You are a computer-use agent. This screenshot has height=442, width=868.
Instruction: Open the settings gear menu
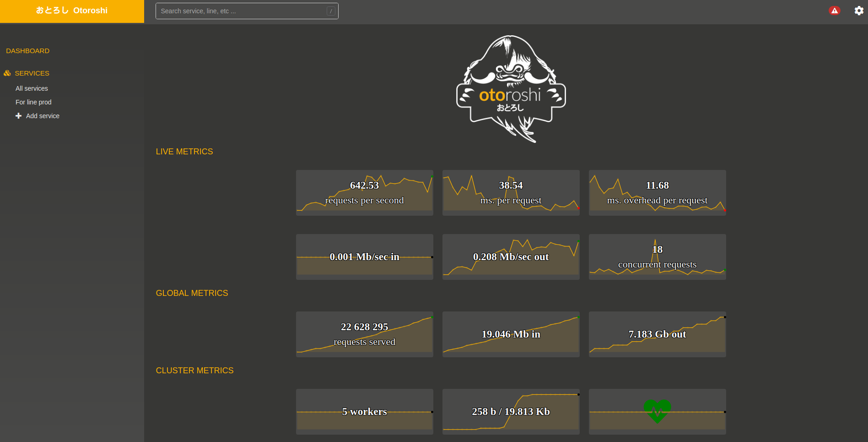click(x=859, y=11)
